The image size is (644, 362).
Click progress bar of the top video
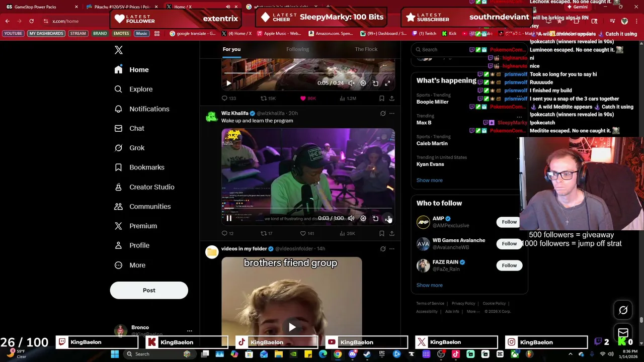coord(308,73)
